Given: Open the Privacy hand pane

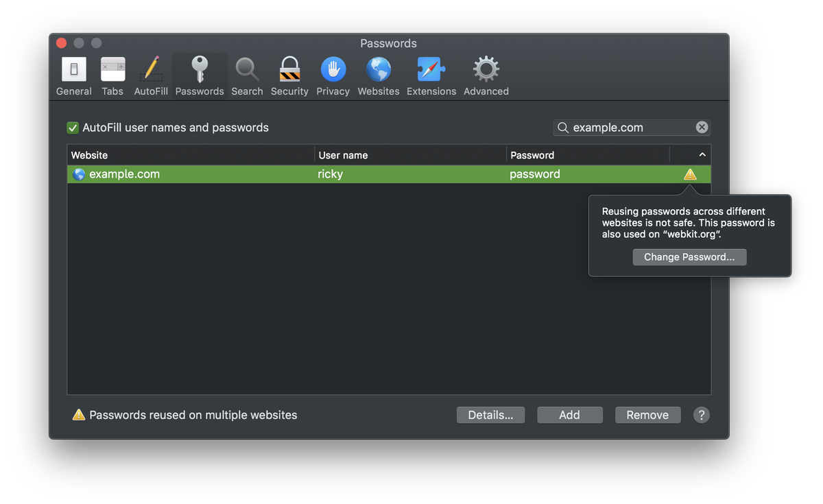Looking at the screenshot, I should [333, 76].
